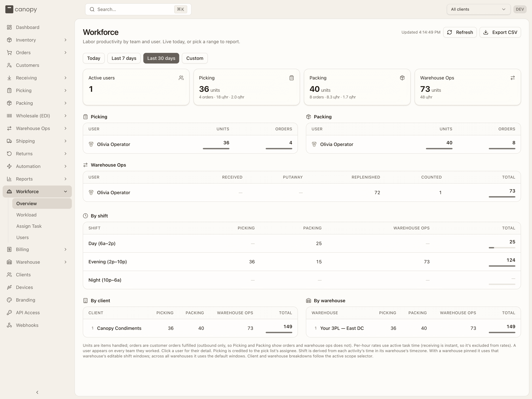This screenshot has height=399, width=532.
Task: Click medal icon next to Olivia Operator in Packing table
Action: click(x=314, y=144)
